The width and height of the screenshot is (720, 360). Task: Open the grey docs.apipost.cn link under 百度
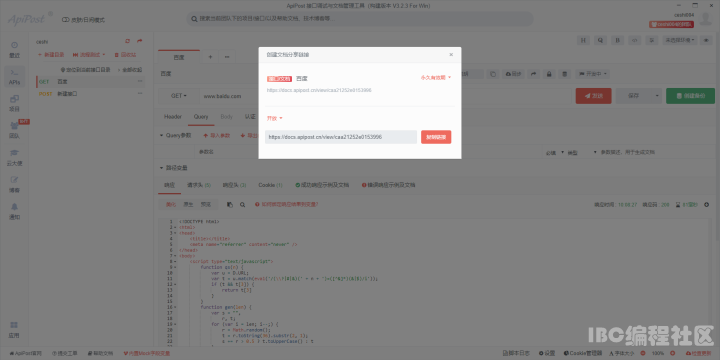(x=319, y=90)
